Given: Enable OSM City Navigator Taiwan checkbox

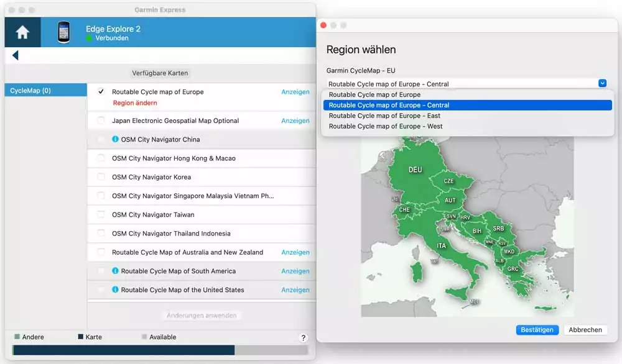Looking at the screenshot, I should pyautogui.click(x=101, y=214).
